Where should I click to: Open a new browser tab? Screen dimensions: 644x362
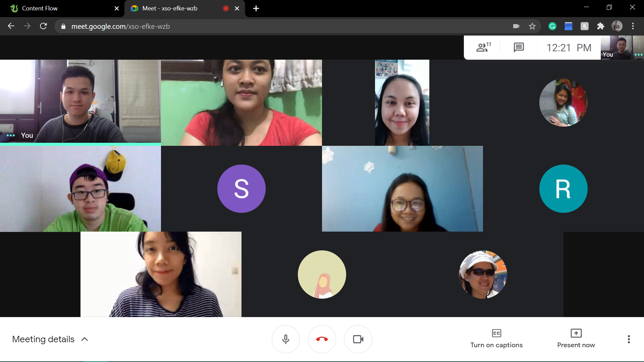256,8
